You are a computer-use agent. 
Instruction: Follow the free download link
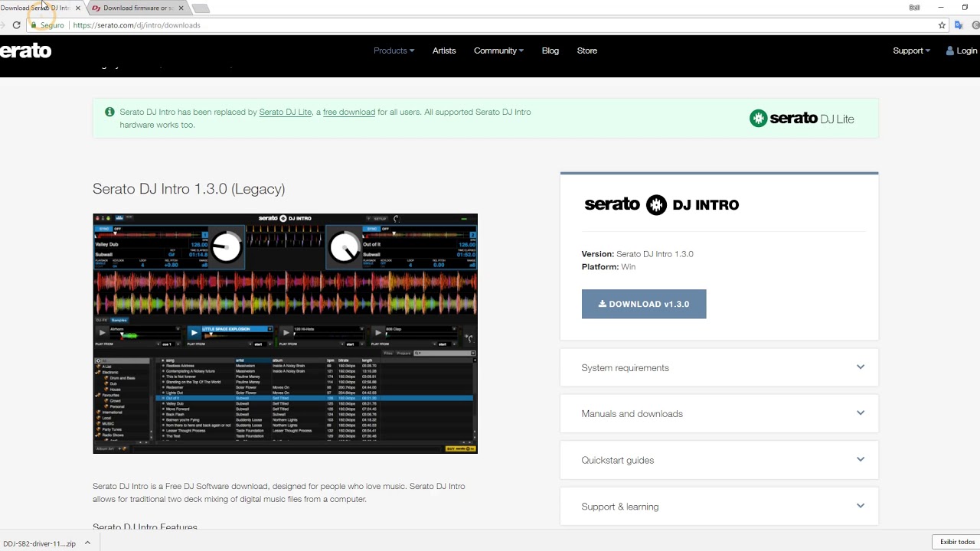(x=349, y=112)
